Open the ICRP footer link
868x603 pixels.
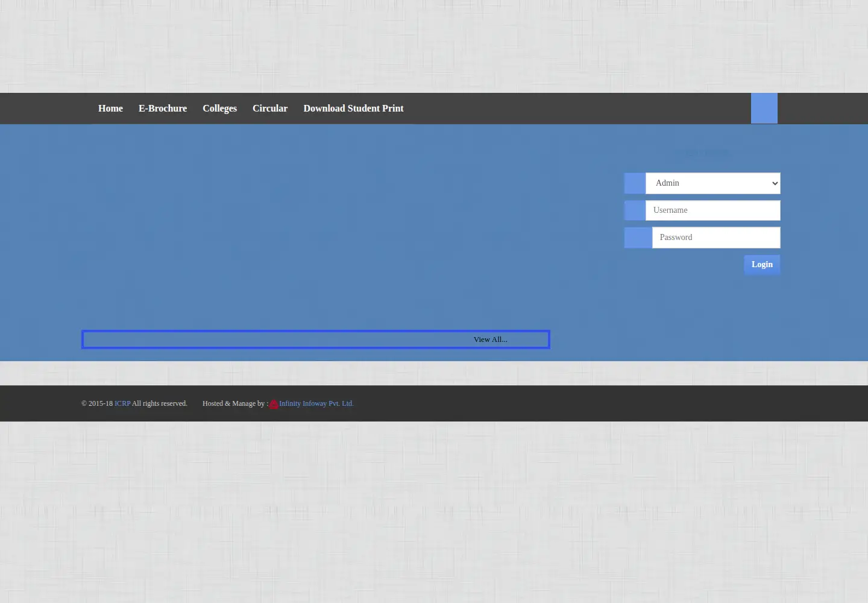(x=122, y=403)
